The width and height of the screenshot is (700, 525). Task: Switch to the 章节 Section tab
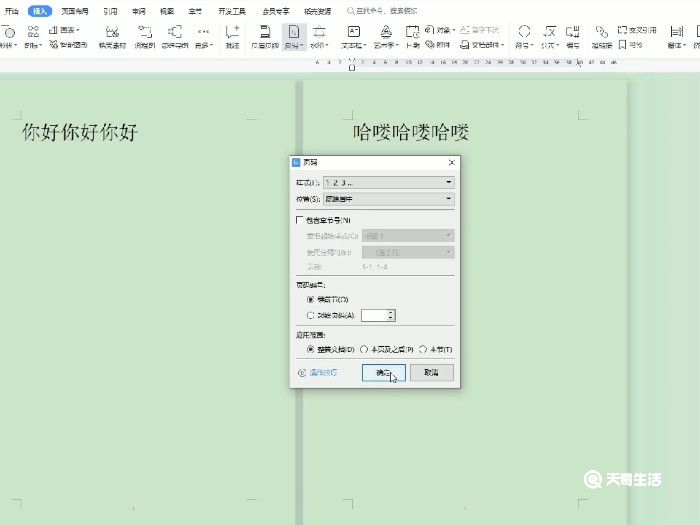pyautogui.click(x=195, y=11)
